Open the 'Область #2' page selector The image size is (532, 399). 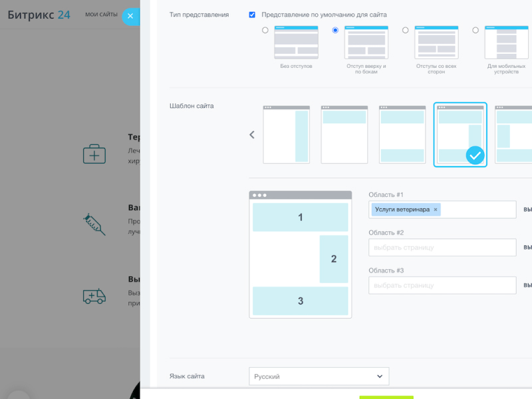(442, 247)
